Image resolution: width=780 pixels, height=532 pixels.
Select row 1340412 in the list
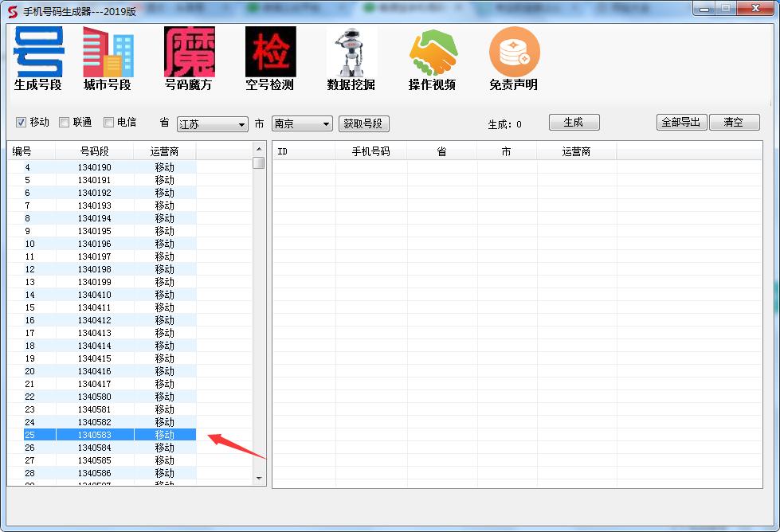(102, 320)
